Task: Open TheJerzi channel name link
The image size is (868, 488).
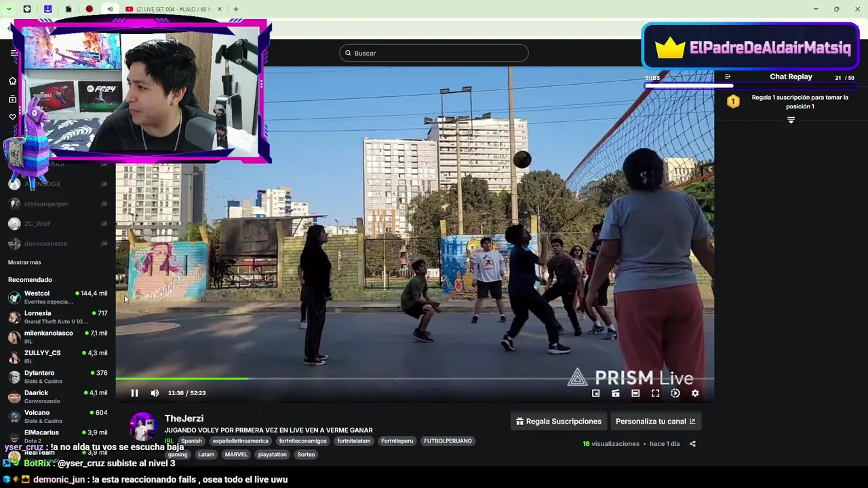Action: point(184,418)
